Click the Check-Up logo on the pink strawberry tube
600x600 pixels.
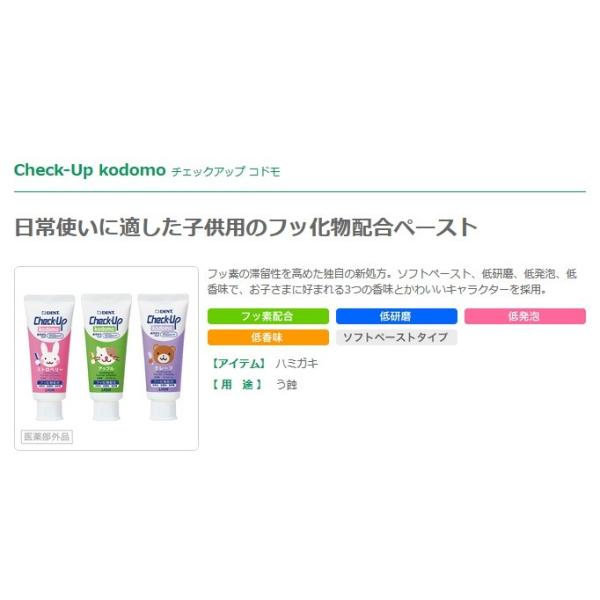pos(50,322)
